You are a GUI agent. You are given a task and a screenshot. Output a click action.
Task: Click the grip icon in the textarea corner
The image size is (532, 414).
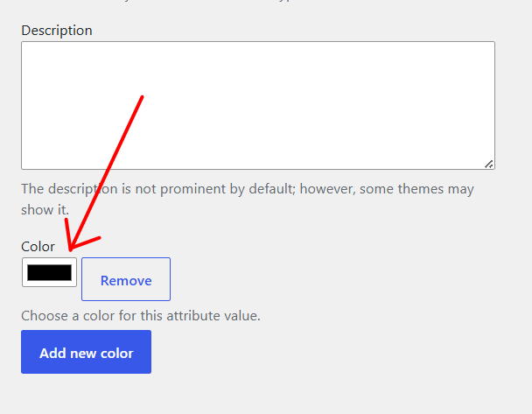point(488,165)
